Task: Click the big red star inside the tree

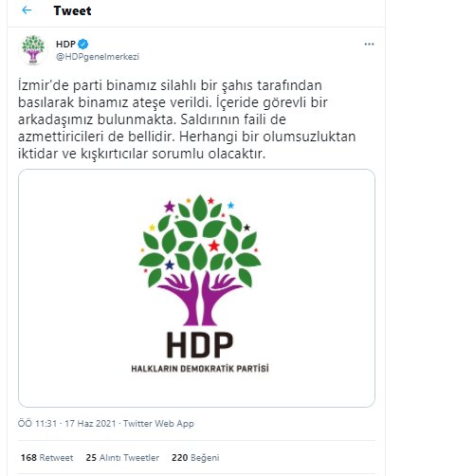Action: click(214, 246)
